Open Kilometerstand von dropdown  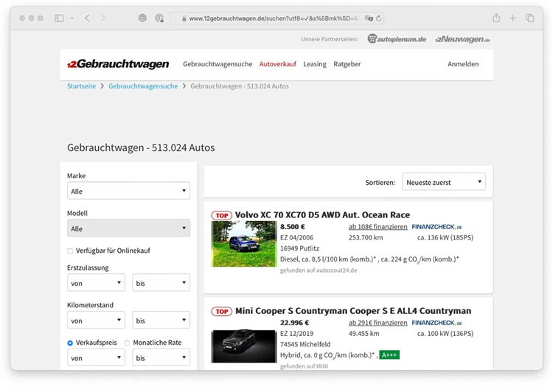pos(96,320)
